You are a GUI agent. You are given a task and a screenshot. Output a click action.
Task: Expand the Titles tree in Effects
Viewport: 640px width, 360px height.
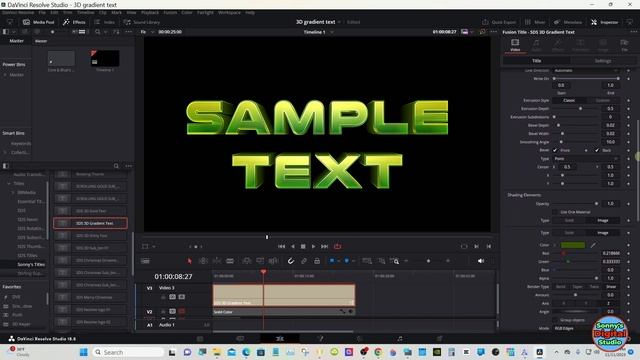click(9, 184)
